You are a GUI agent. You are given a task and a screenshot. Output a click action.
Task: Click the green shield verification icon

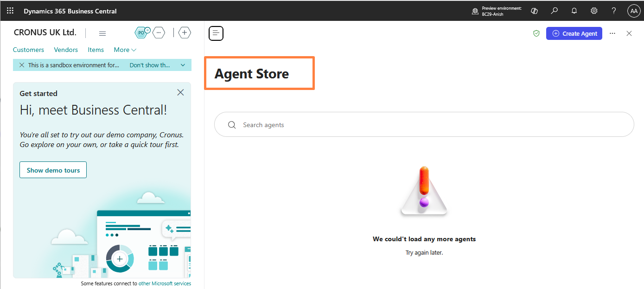click(x=536, y=33)
